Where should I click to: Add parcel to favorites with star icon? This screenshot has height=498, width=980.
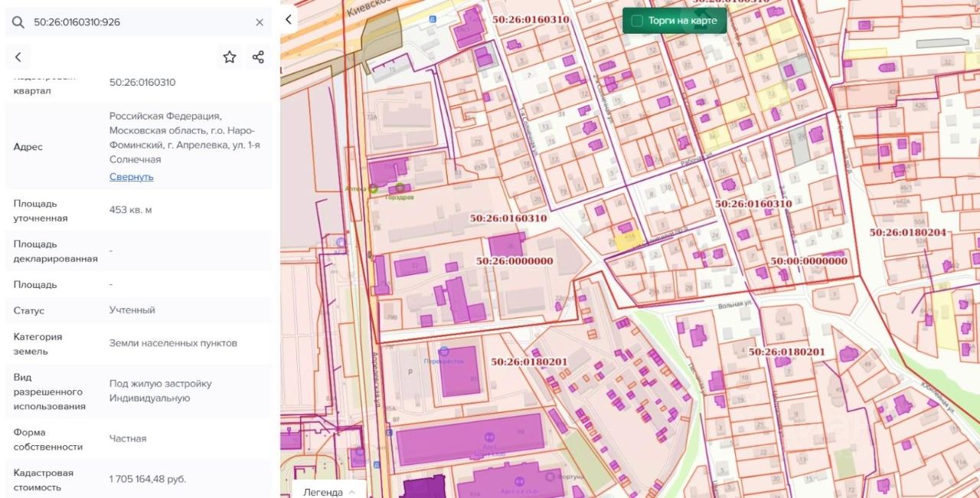pos(230,57)
